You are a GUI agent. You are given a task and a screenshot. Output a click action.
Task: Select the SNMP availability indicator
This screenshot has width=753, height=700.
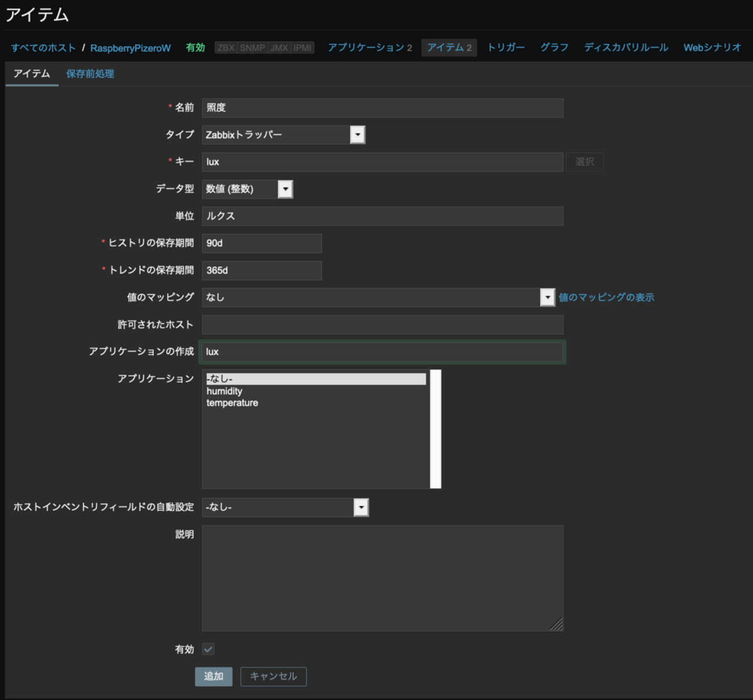(x=253, y=47)
